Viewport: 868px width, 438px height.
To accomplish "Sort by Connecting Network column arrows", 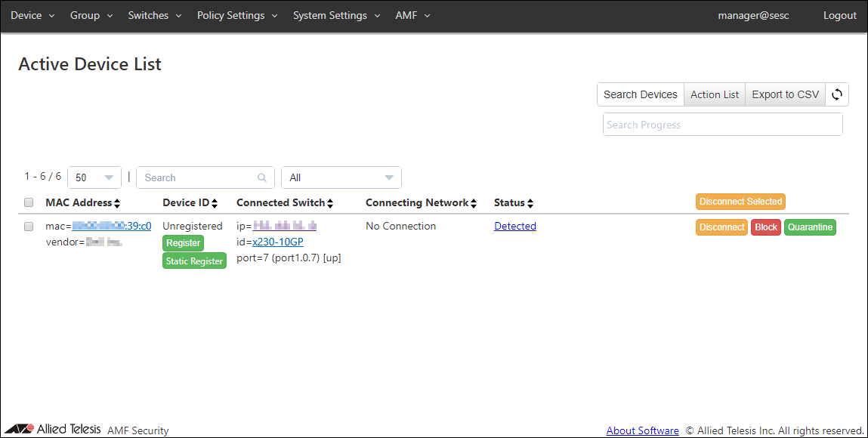I will [x=474, y=203].
